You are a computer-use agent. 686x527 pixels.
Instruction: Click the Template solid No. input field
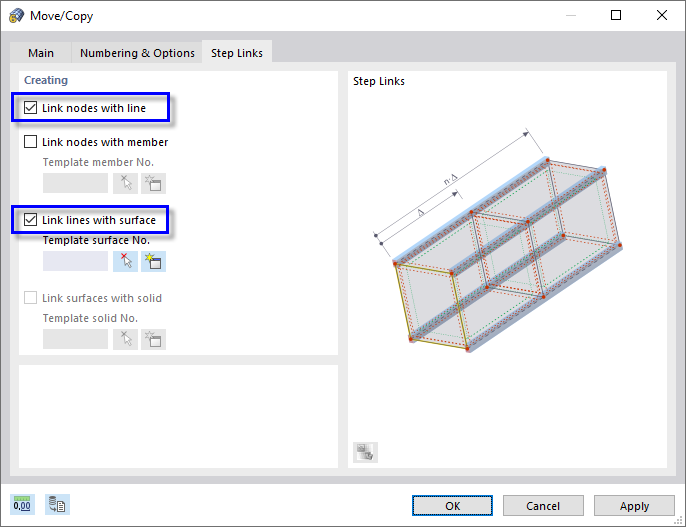point(75,339)
